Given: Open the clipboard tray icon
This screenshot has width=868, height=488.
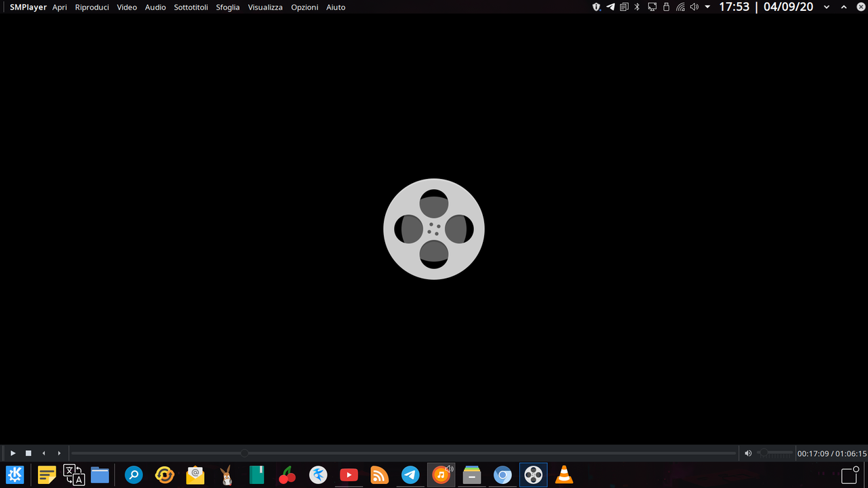Looking at the screenshot, I should coord(625,7).
